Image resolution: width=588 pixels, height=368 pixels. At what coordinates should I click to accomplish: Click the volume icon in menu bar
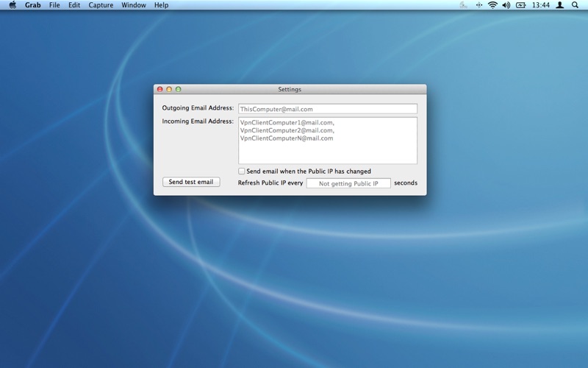point(506,5)
